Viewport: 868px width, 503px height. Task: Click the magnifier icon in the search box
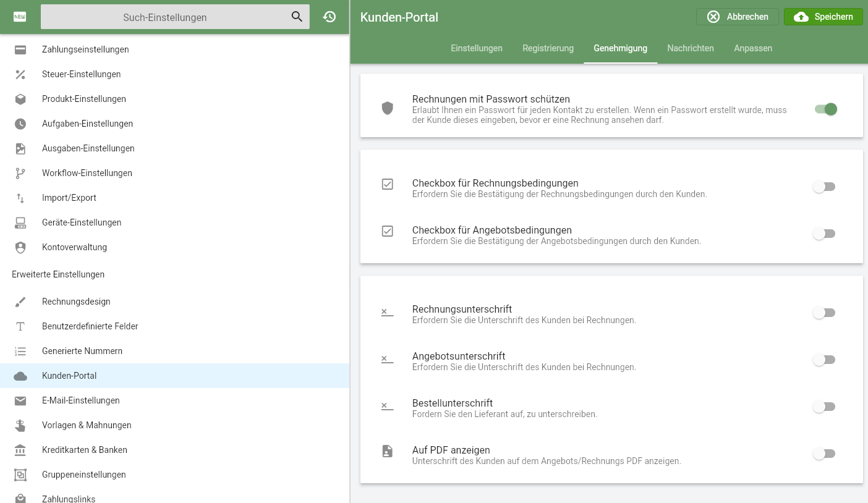[297, 17]
